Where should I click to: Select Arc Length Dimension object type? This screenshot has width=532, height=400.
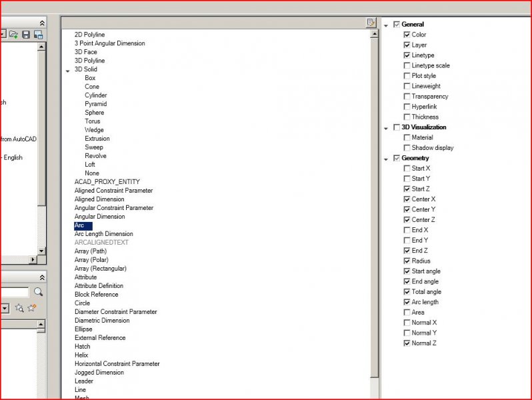(103, 234)
